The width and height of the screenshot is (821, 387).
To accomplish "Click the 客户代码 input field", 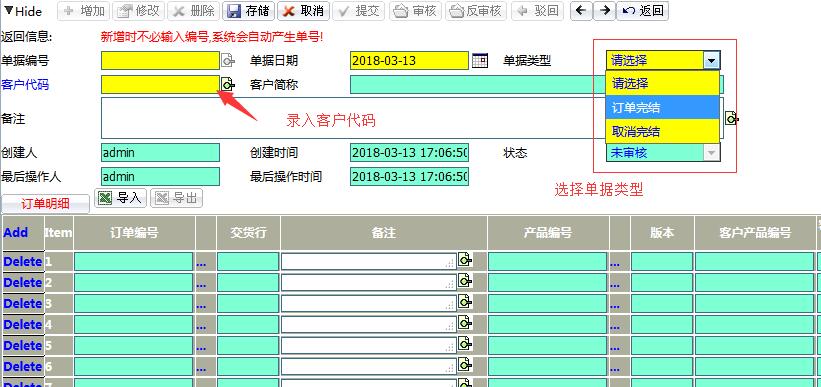I will pyautogui.click(x=160, y=84).
